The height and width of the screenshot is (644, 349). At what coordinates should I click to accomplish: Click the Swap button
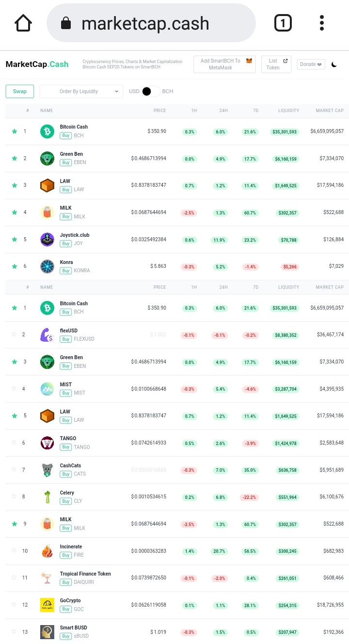click(x=20, y=91)
